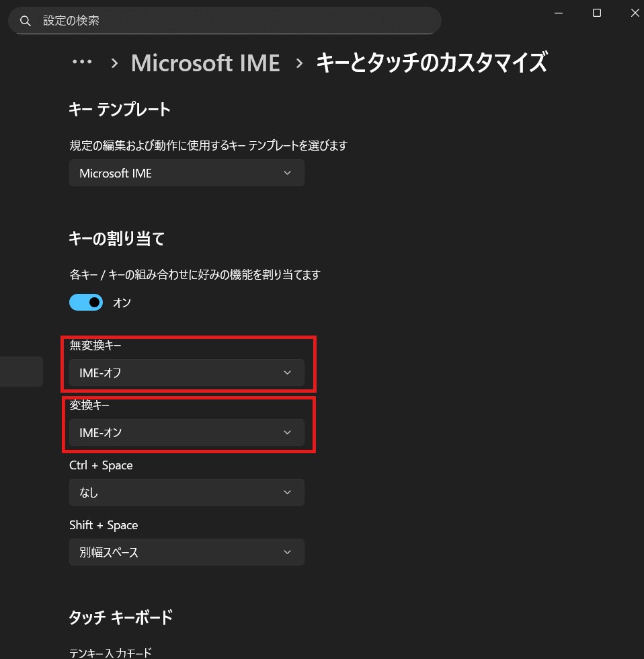The width and height of the screenshot is (644, 659).
Task: Click the chevron arrow in the Ctrl + Space box
Action: 287,492
